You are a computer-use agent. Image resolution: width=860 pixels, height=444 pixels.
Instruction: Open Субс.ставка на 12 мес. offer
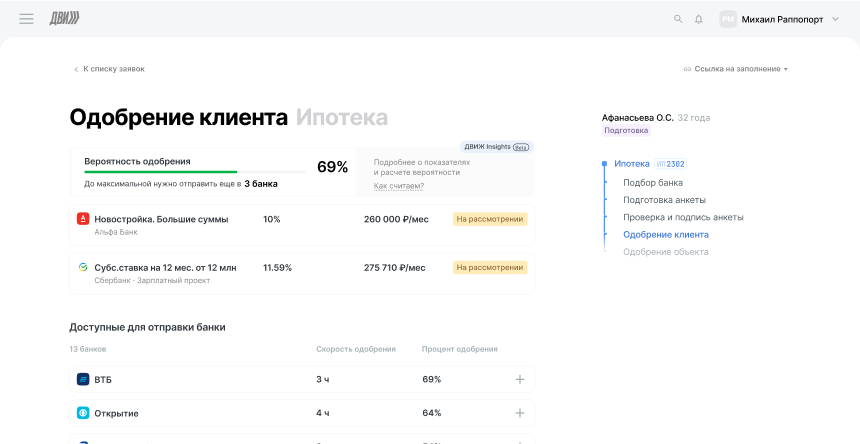[x=302, y=274]
